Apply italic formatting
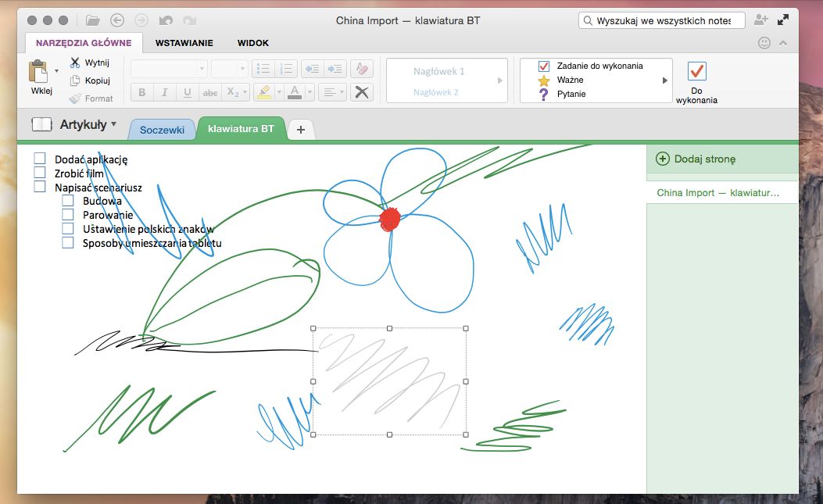The width and height of the screenshot is (823, 504). 164,92
